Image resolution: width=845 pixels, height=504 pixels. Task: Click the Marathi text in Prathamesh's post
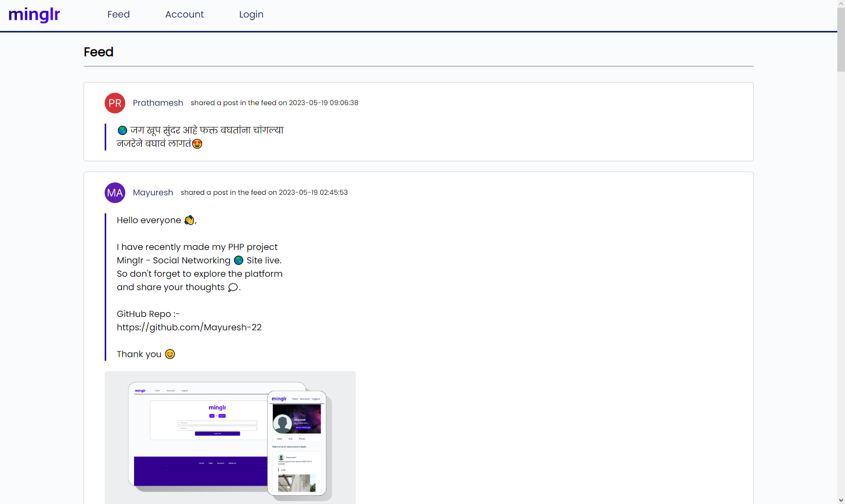(200, 137)
